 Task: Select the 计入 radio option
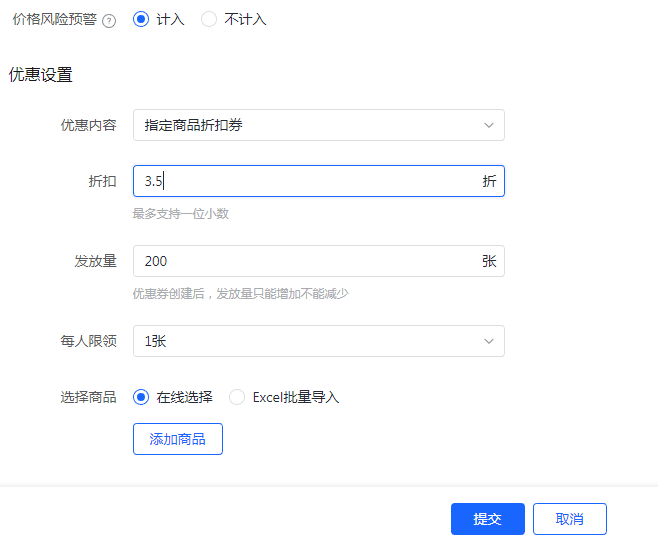point(141,20)
